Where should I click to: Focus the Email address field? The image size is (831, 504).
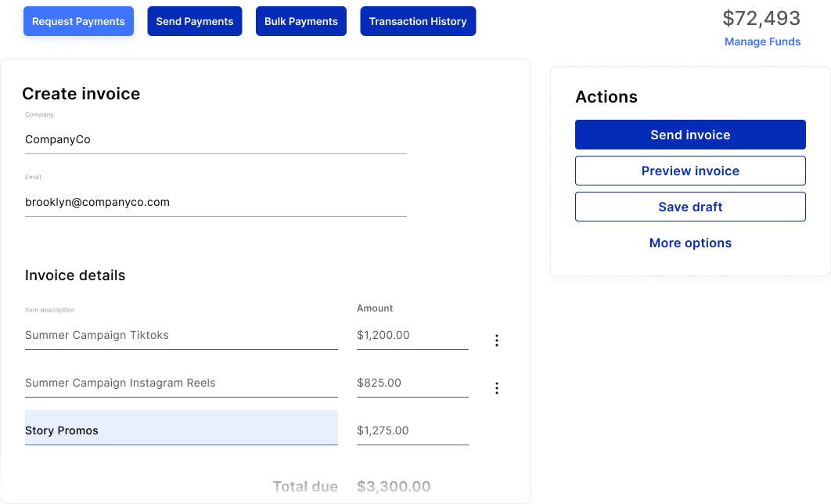(x=215, y=202)
